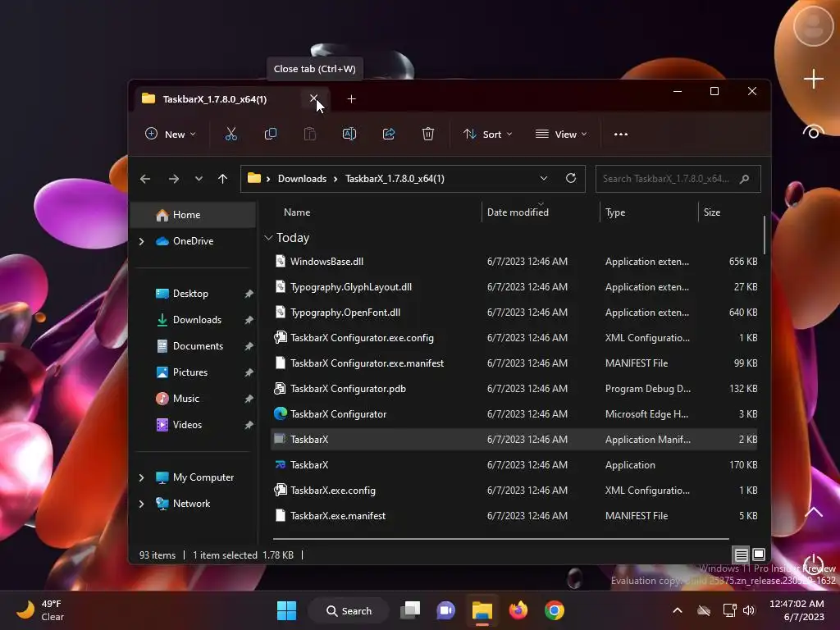Click the Cut scissors icon
The width and height of the screenshot is (840, 630).
(231, 134)
